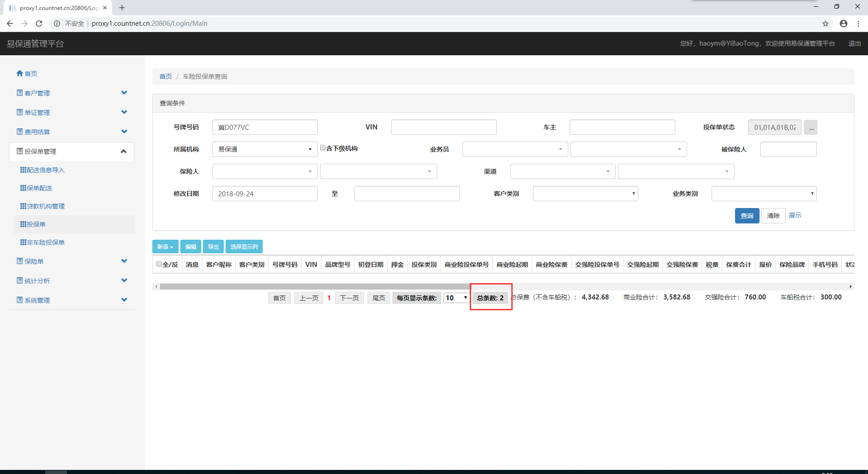Viewport: 868px width, 474px height.
Task: Change the 每页显示条数 page size dropdown
Action: tap(457, 298)
